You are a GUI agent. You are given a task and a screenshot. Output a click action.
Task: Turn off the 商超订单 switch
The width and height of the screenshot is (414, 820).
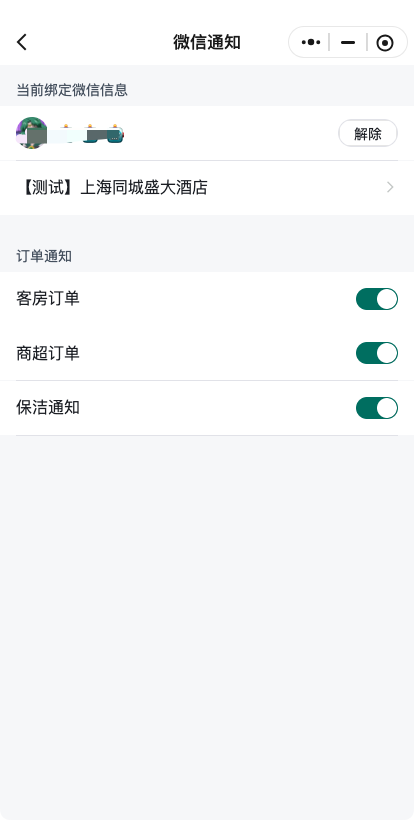pos(377,354)
